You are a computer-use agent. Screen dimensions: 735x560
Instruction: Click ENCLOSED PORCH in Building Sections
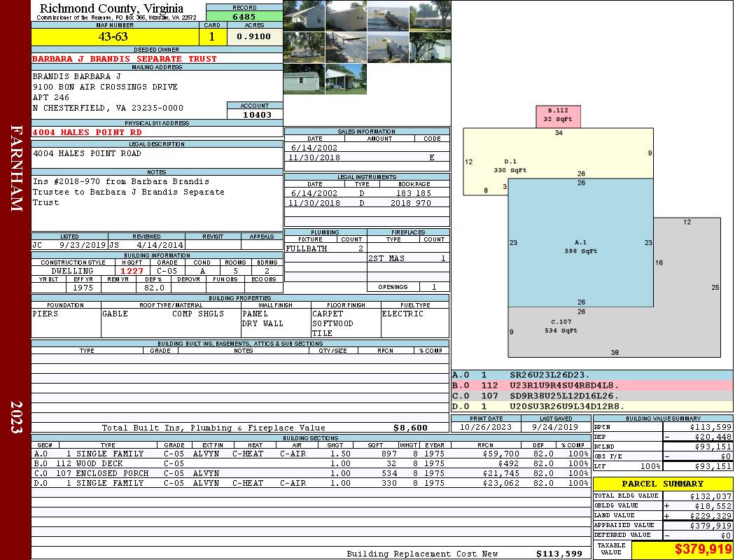coord(112,474)
